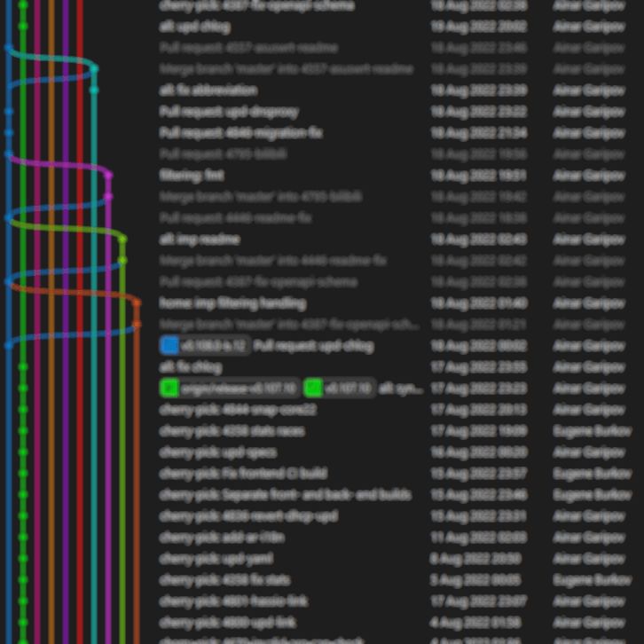Select commit 'all: imp readme'

200,240
